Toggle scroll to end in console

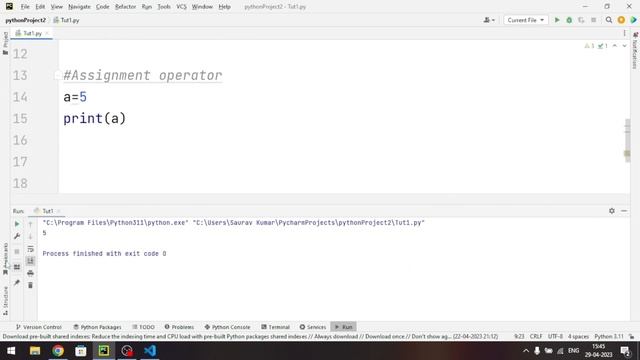[x=30, y=261]
